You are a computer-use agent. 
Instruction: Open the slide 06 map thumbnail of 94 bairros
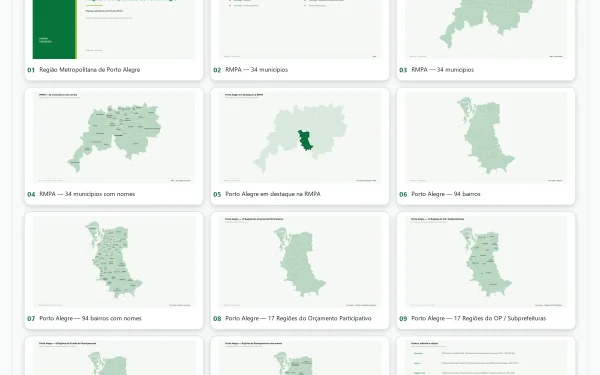point(486,137)
